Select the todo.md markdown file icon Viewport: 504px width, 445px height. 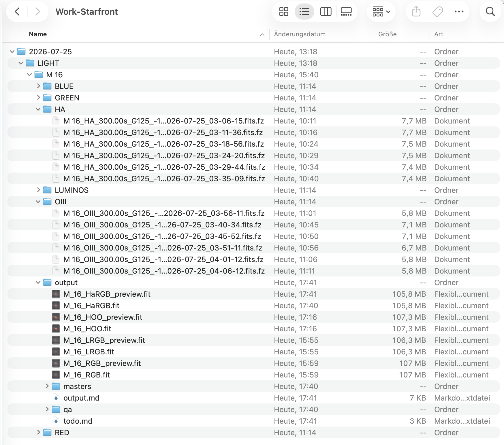point(56,421)
